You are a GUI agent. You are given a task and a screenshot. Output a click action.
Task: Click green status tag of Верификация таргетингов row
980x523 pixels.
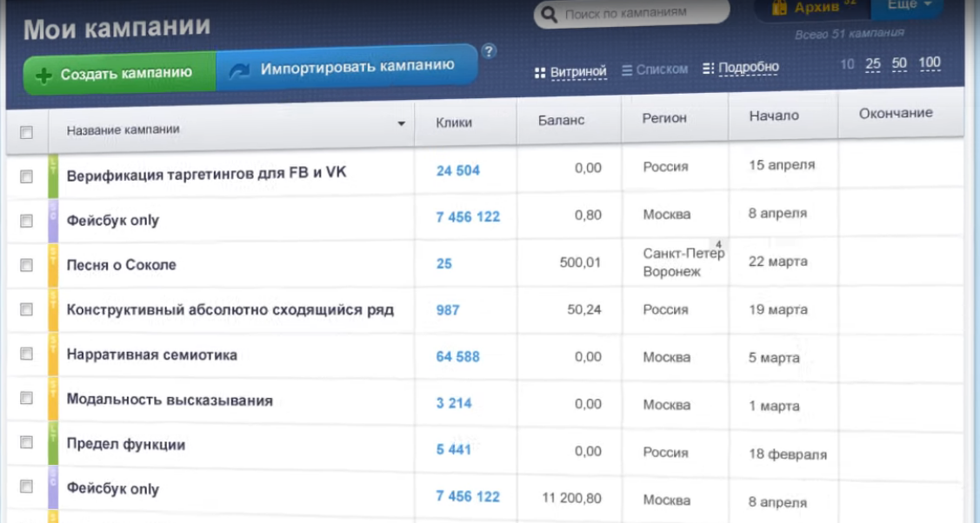coord(53,176)
